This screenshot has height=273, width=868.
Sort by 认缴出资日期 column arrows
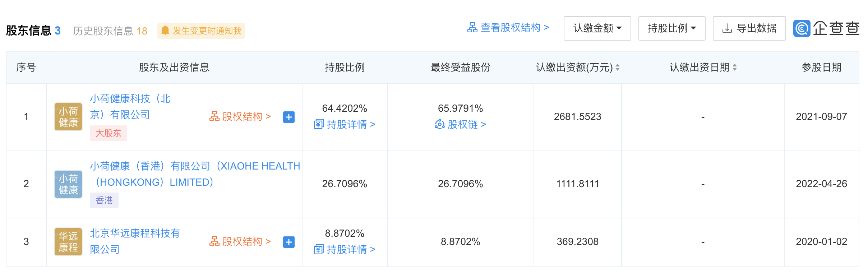pos(735,67)
